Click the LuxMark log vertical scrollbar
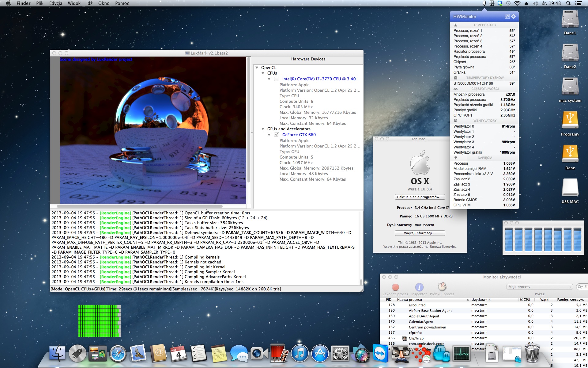The width and height of the screenshot is (588, 368). pos(361,282)
